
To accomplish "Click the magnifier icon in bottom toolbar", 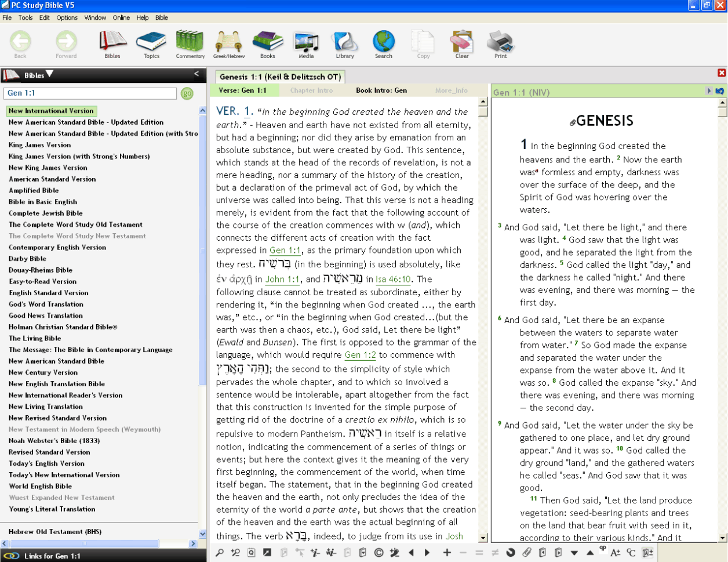I will 220,553.
